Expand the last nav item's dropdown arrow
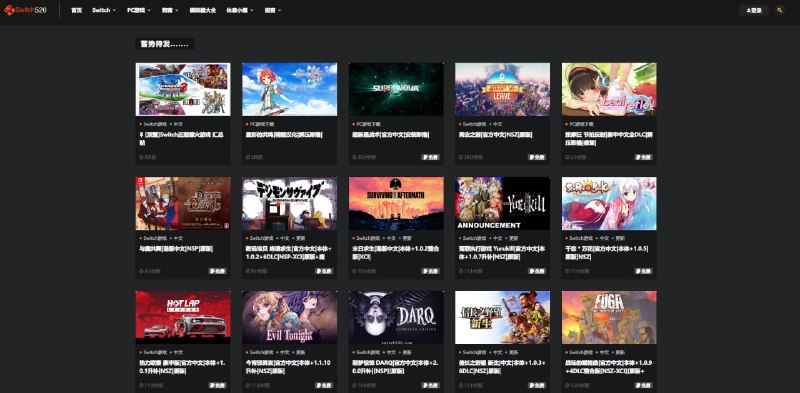This screenshot has width=800, height=393. [280, 10]
